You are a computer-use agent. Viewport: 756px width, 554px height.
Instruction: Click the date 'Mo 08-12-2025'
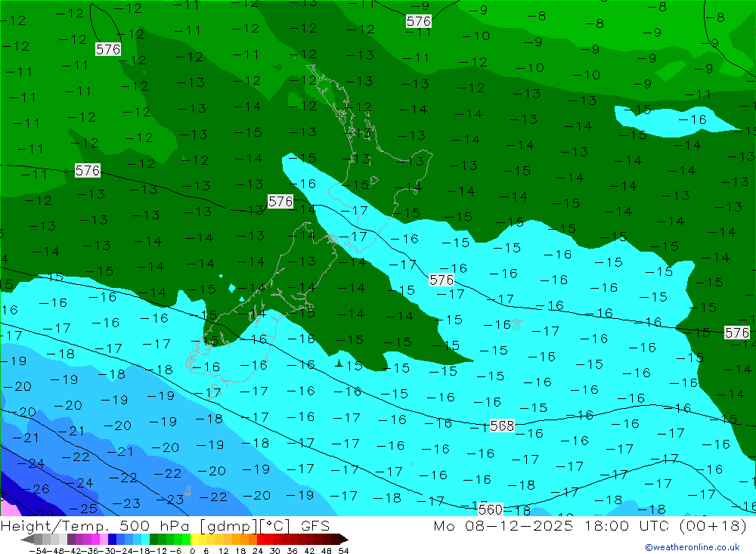click(503, 525)
